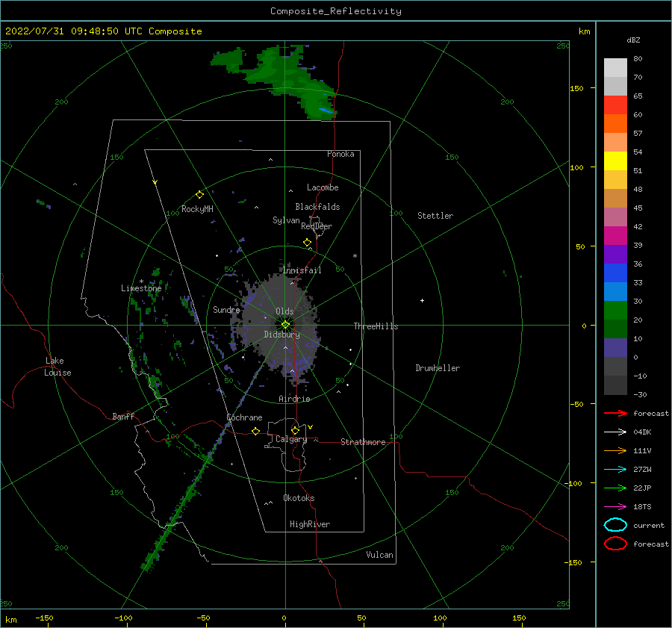This screenshot has height=628, width=672.
Task: Click the Stettler label
Action: (x=435, y=216)
